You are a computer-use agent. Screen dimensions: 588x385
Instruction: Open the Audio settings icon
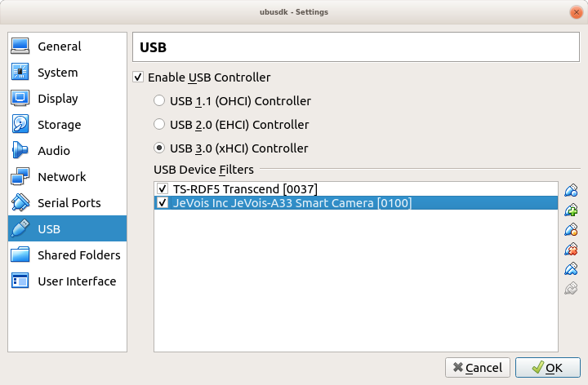(20, 151)
